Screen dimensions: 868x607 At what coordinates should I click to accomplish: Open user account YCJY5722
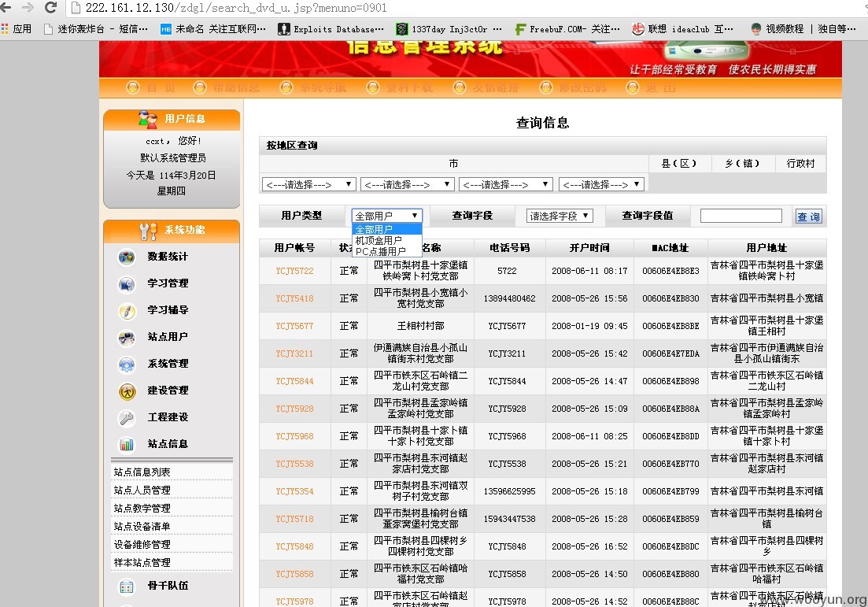tap(294, 271)
